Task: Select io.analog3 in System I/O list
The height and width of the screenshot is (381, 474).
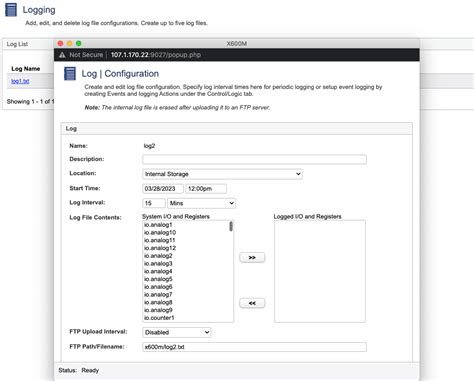Action: tap(185, 263)
